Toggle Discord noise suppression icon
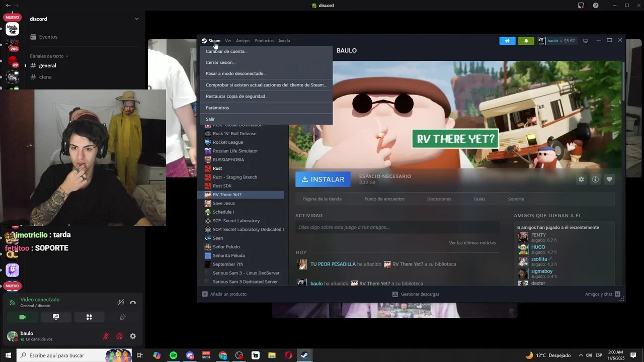 [x=121, y=303]
